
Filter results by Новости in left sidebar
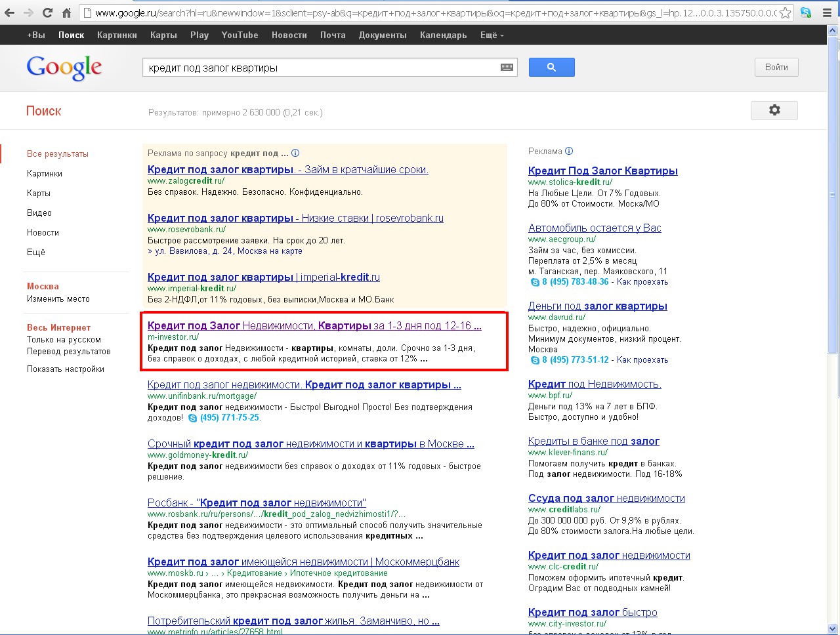tap(43, 232)
